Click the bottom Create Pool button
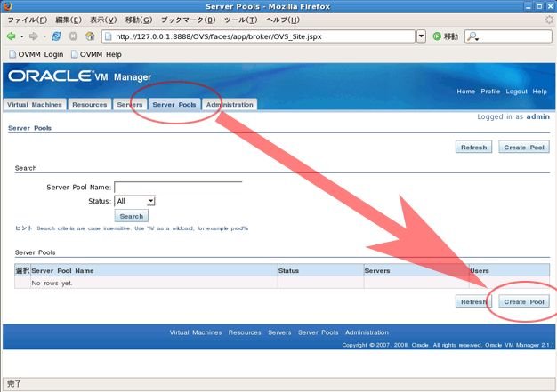The width and height of the screenshot is (557, 392). pyautogui.click(x=524, y=302)
